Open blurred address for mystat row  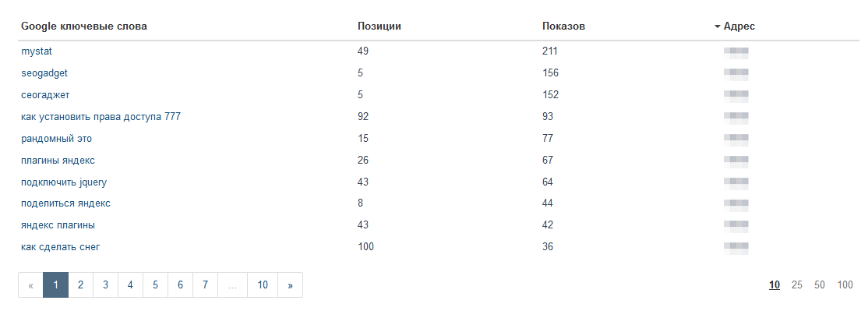736,52
